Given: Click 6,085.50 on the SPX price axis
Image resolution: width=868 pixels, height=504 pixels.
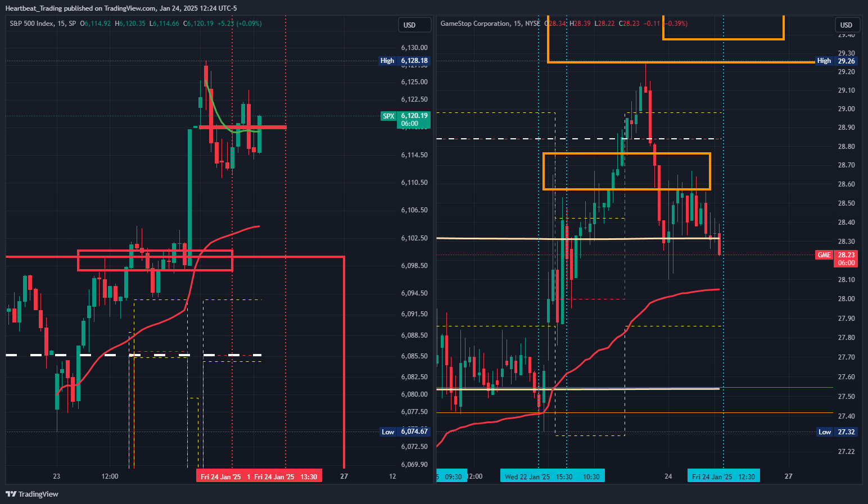Looking at the screenshot, I should (414, 356).
